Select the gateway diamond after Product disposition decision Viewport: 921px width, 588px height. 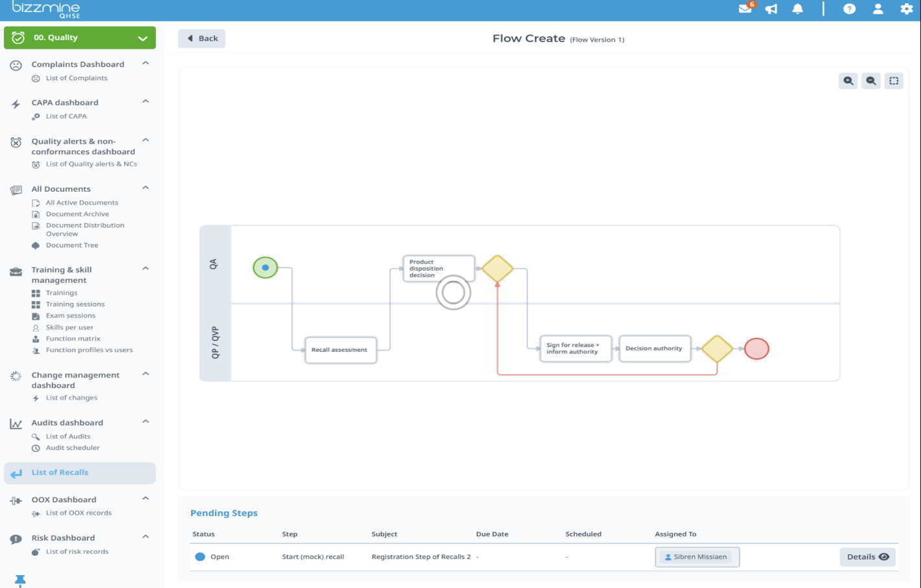pos(497,268)
